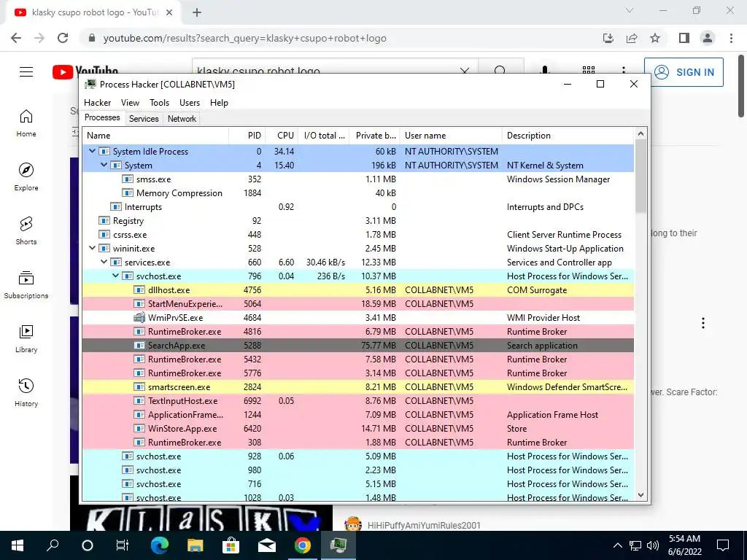Screen dimensions: 747x560
Task: Open Tools menu
Action: point(159,102)
